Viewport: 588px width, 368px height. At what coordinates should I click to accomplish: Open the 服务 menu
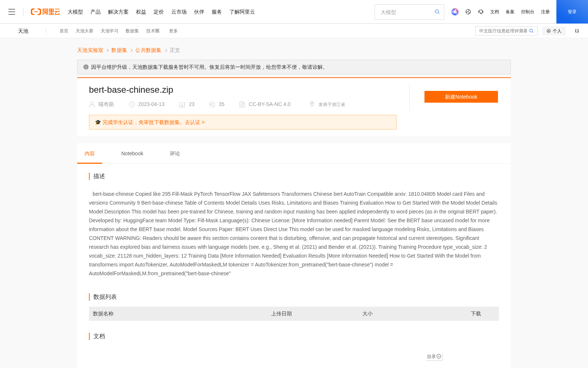[x=217, y=12]
